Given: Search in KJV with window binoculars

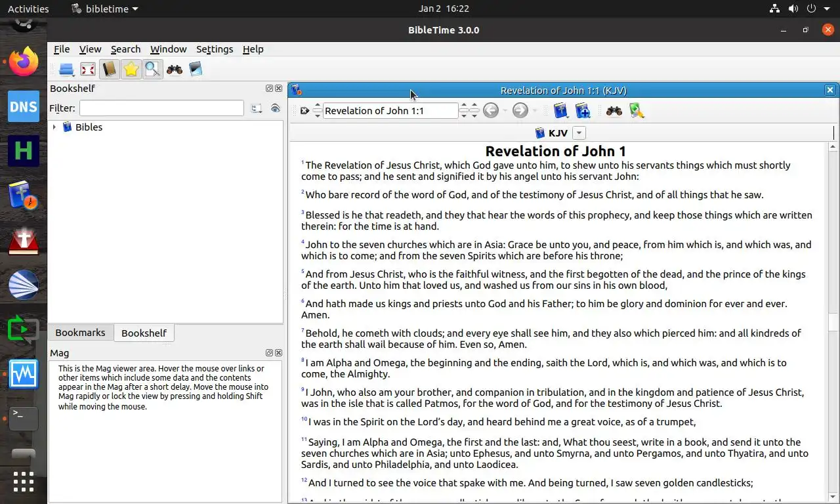Looking at the screenshot, I should click(614, 111).
